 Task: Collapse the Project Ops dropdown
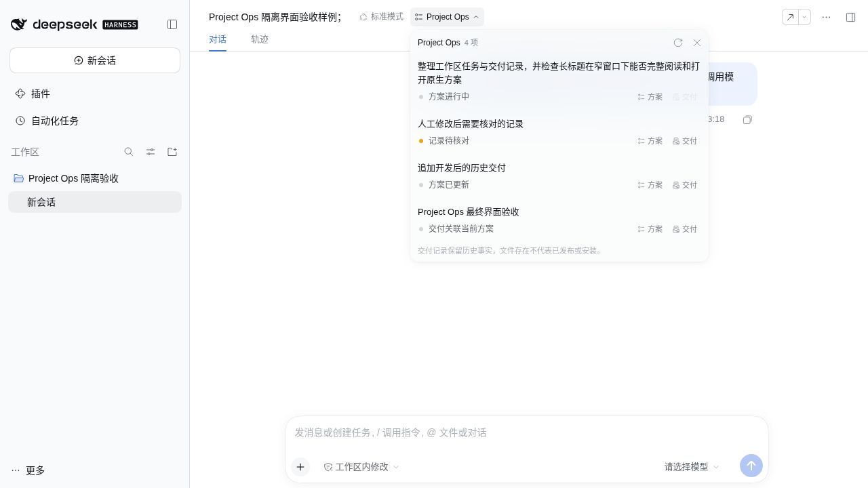[447, 17]
